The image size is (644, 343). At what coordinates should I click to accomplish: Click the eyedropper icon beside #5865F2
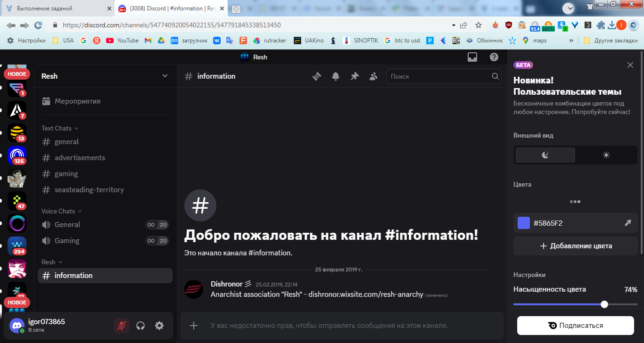628,223
